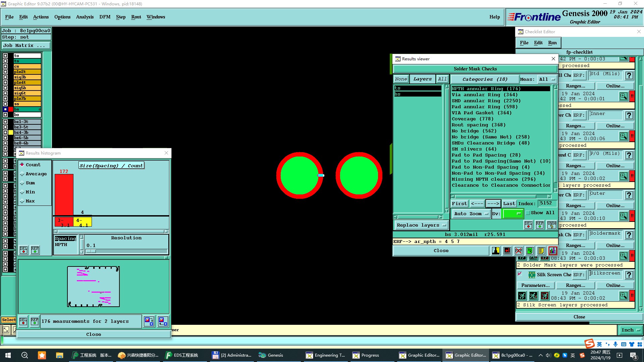Viewport: 644px width, 362px height.
Task: Click the rightmost histogram import icon
Action: point(163,321)
